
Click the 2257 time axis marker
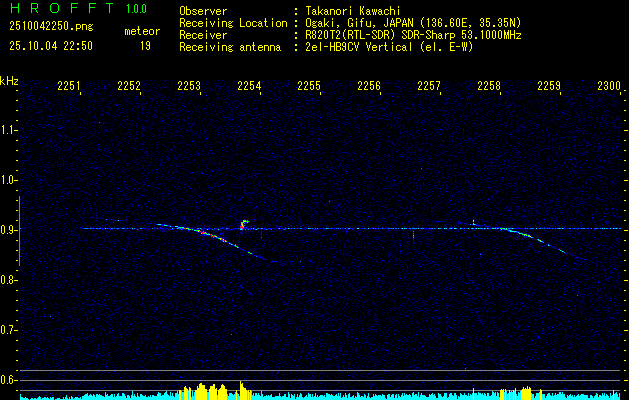point(429,85)
